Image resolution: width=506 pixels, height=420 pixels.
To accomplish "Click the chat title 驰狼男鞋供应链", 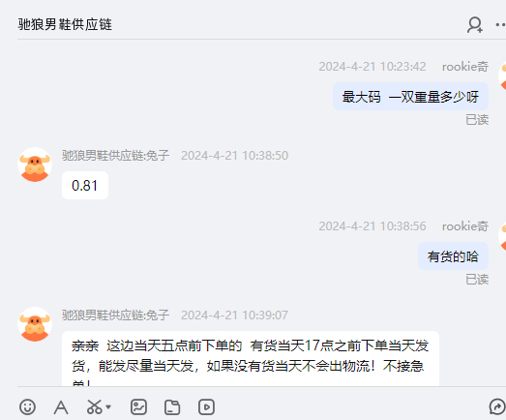I will [65, 24].
